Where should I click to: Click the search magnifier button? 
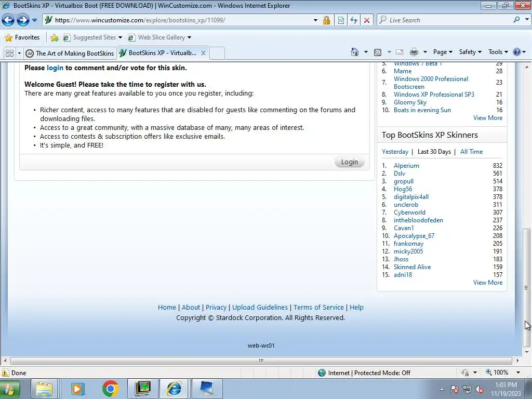pos(516,20)
